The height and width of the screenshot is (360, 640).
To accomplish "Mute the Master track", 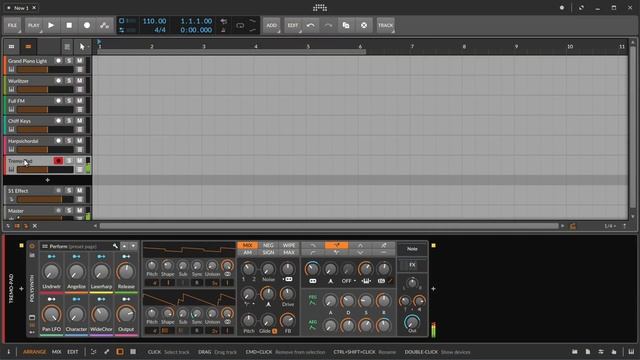I will pyautogui.click(x=80, y=211).
